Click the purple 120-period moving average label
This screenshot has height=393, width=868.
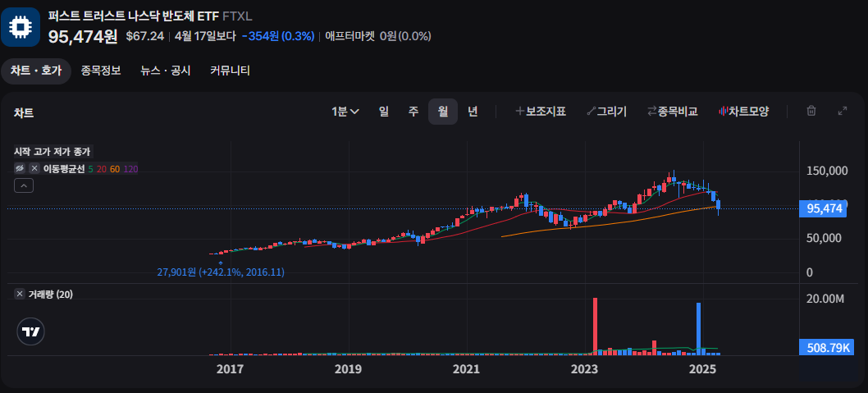point(130,169)
